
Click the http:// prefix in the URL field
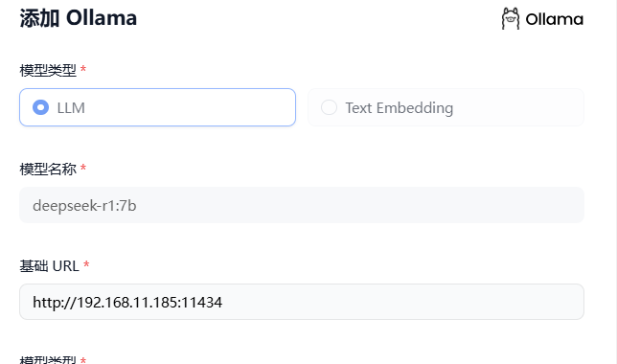(55, 303)
